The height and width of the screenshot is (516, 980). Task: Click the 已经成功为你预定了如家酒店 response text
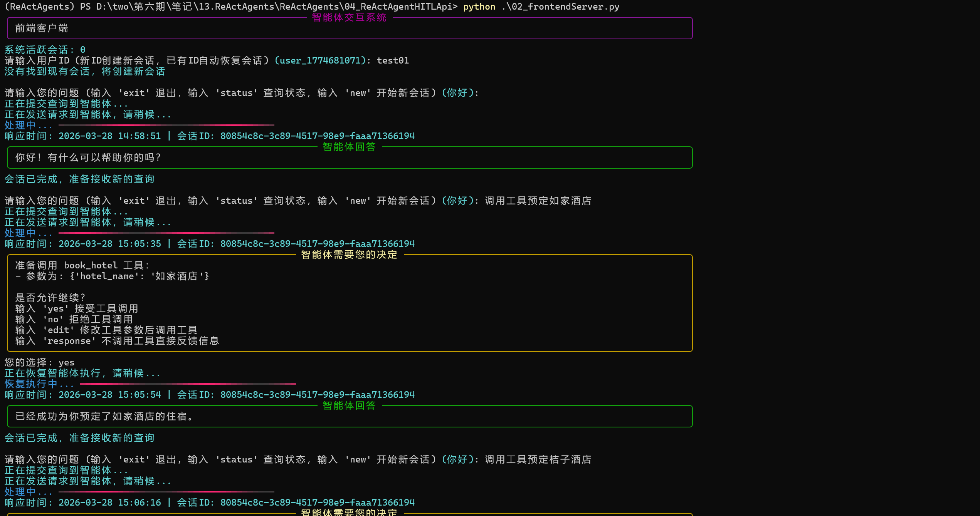[104, 416]
